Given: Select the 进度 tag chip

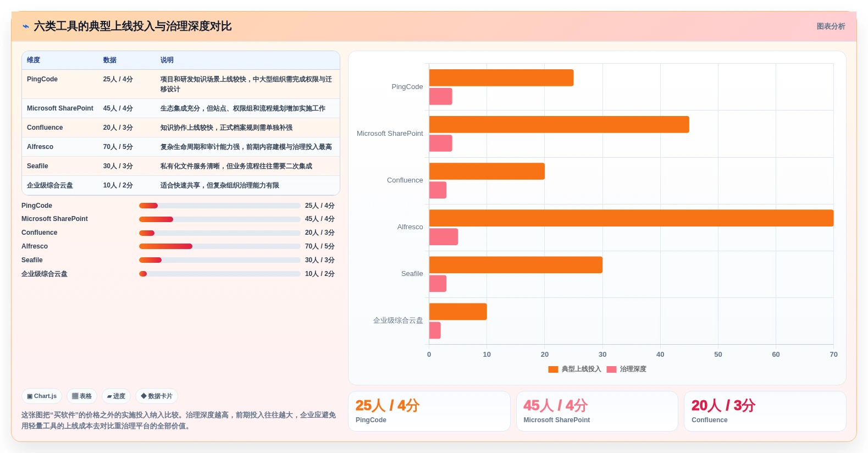Looking at the screenshot, I should [116, 396].
